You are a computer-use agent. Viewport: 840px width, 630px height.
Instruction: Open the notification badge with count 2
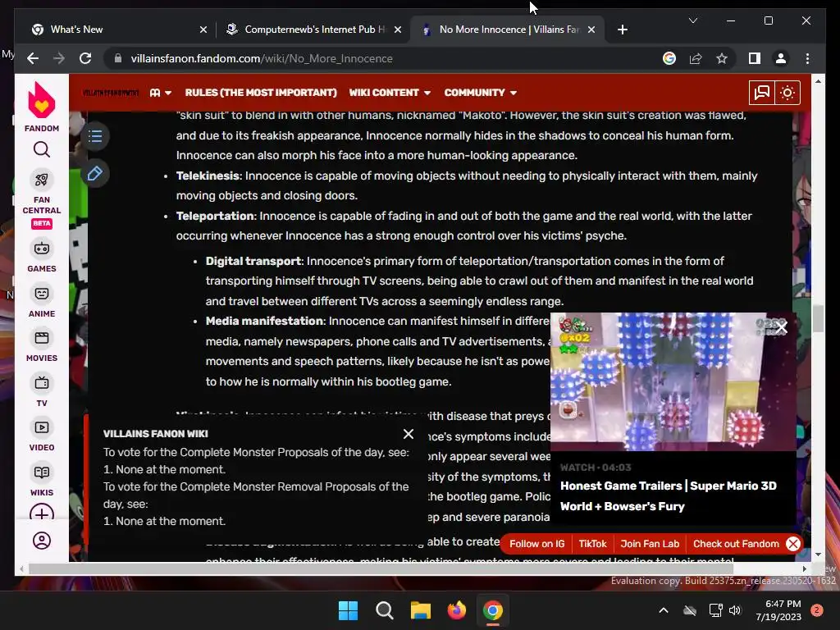point(817,610)
